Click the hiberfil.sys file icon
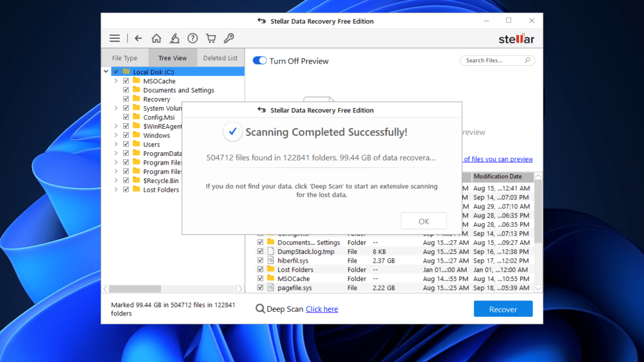The width and height of the screenshot is (644, 362). 270,260
